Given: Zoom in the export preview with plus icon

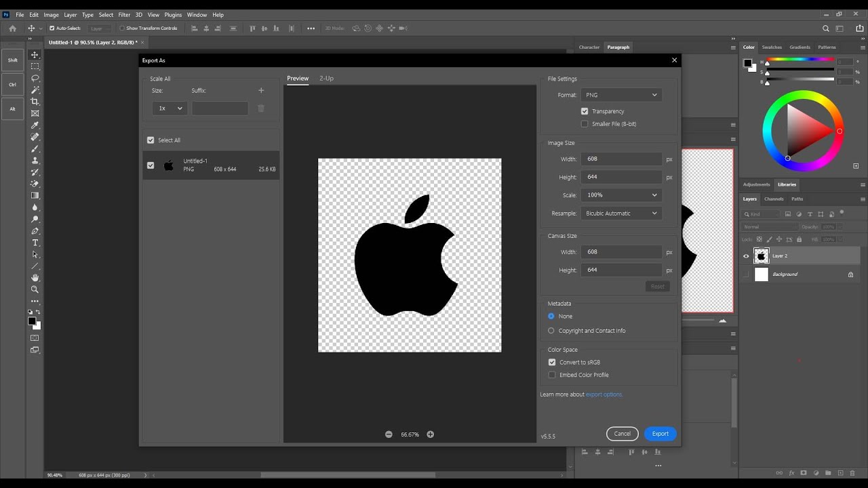Looking at the screenshot, I should coord(430,434).
